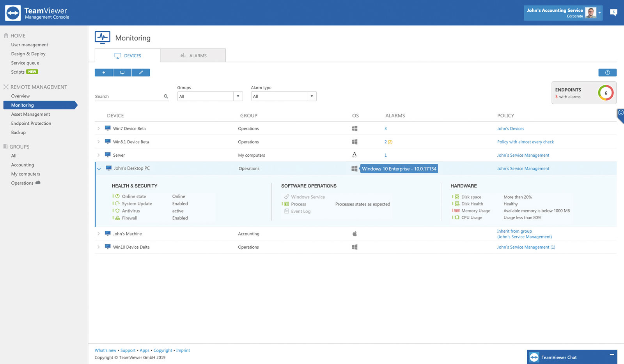Open the notifications message icon
Screen dimensions: 624x364
[x=613, y=12]
